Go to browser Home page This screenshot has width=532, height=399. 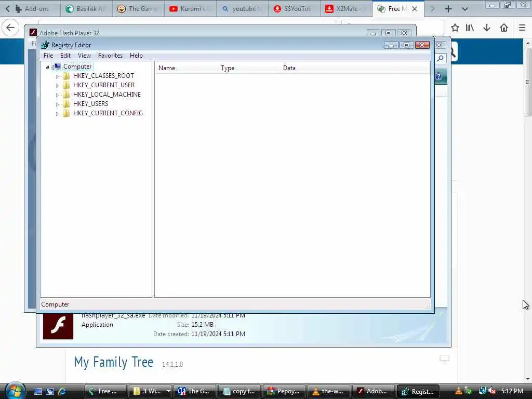pos(504,28)
